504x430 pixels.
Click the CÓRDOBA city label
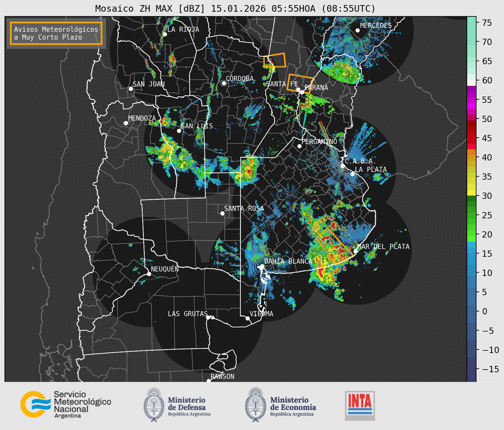(240, 78)
